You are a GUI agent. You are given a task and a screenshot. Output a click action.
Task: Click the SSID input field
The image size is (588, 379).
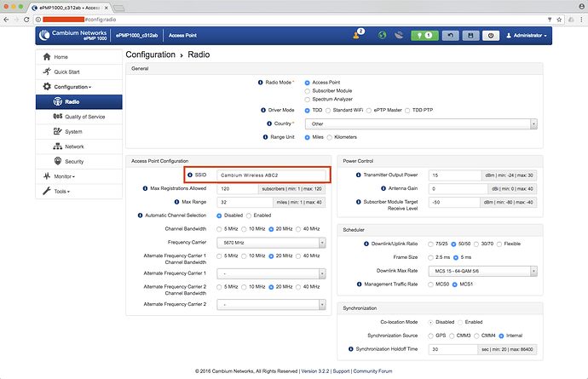271,175
